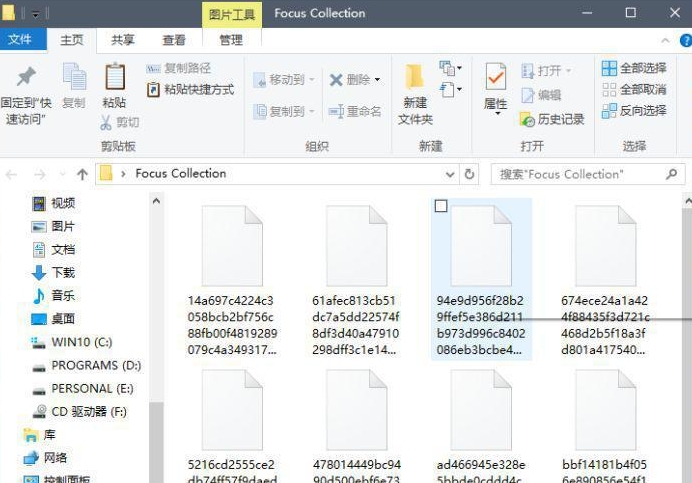The image size is (692, 483).
Task: Click the Select None command
Action: pos(634,90)
